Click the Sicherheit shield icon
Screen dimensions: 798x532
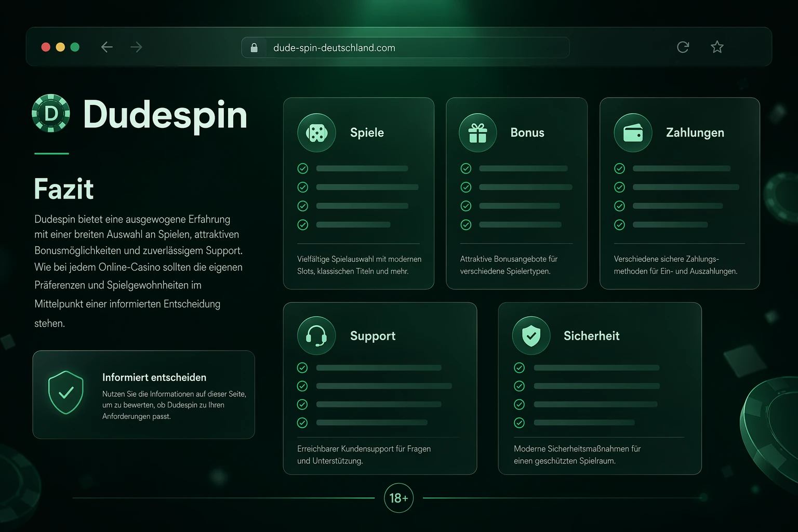[531, 336]
